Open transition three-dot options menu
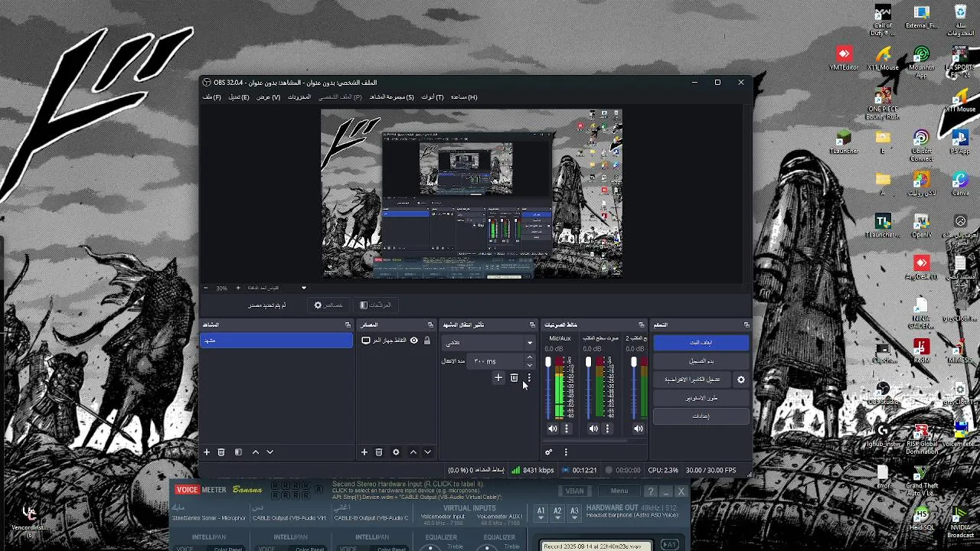The image size is (980, 551). [529, 377]
